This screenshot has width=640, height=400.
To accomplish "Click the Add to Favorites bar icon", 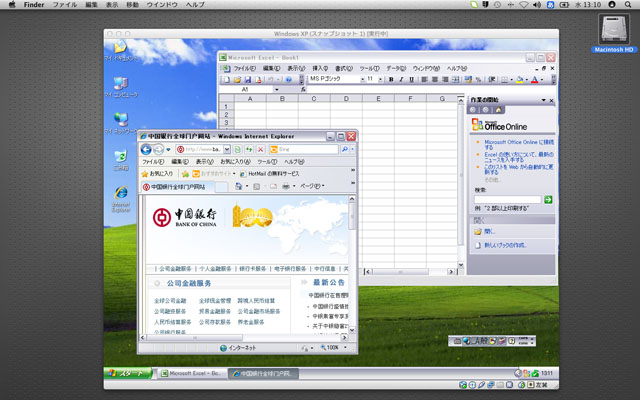I will coord(185,174).
